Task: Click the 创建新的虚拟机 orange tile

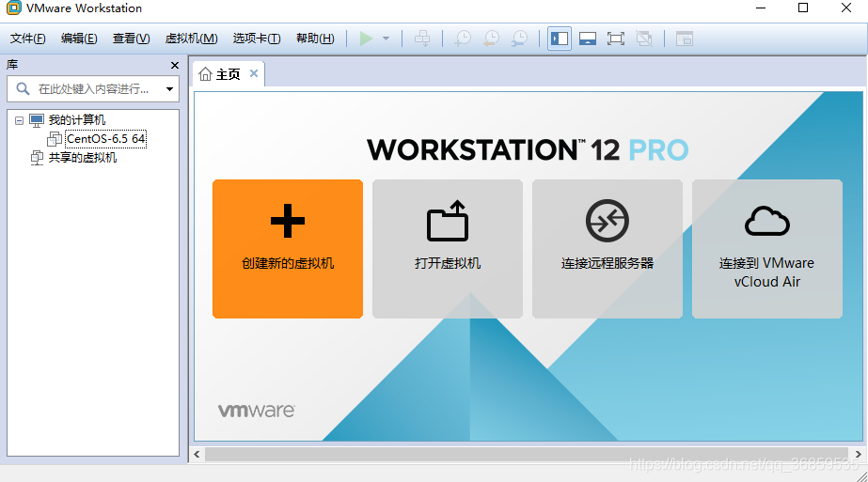Action: coord(288,249)
